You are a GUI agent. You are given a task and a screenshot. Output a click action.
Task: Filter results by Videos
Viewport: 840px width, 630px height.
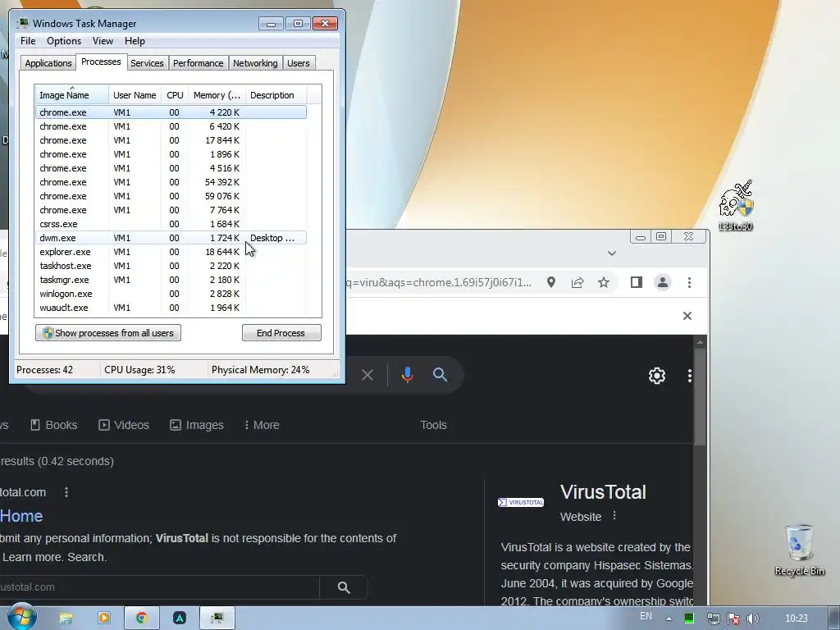124,425
